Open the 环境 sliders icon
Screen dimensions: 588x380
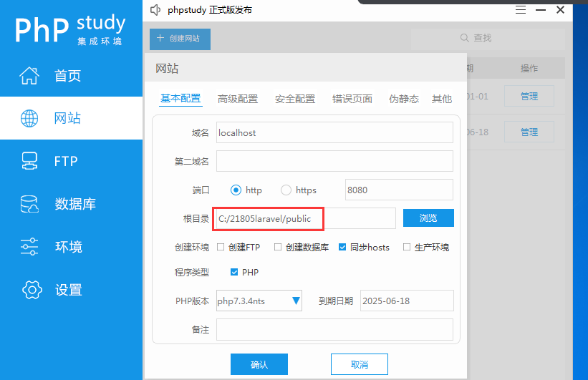(29, 247)
